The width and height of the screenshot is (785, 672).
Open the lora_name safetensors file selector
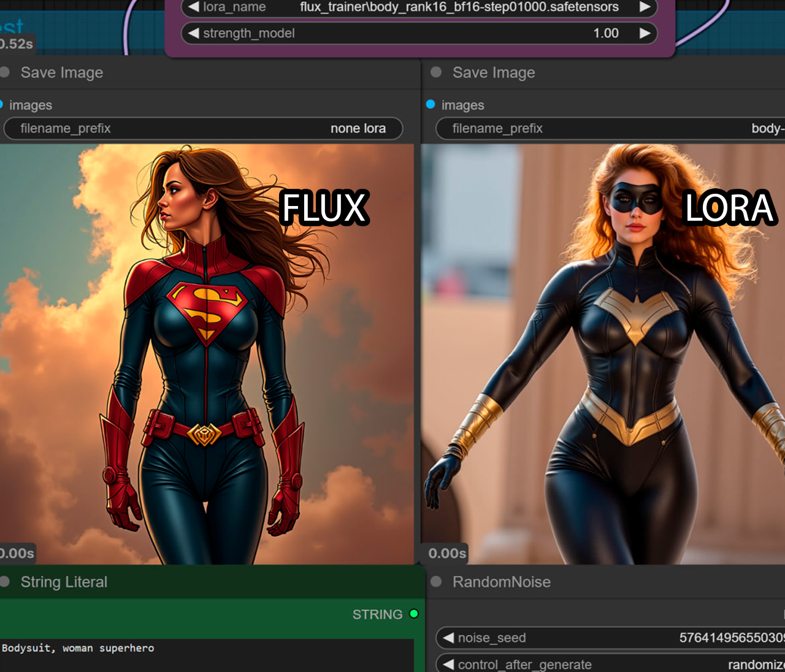pyautogui.click(x=459, y=7)
